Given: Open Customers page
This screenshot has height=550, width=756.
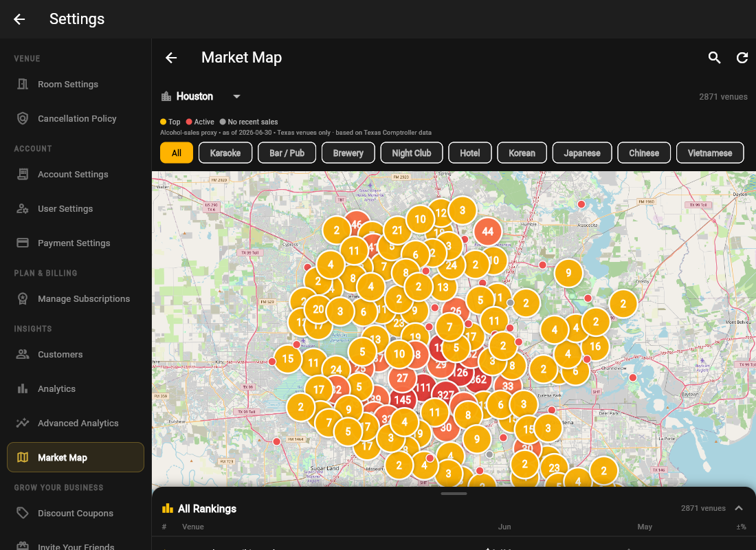Looking at the screenshot, I should click(x=76, y=354).
